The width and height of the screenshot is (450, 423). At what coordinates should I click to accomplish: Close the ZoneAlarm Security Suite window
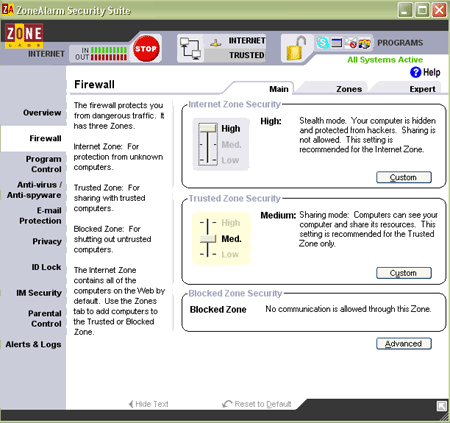point(440,10)
